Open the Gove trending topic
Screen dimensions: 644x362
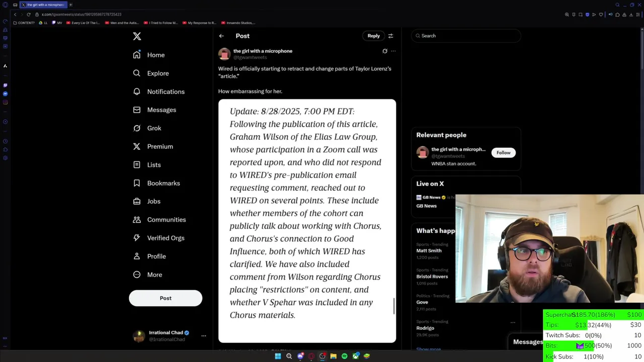click(422, 302)
